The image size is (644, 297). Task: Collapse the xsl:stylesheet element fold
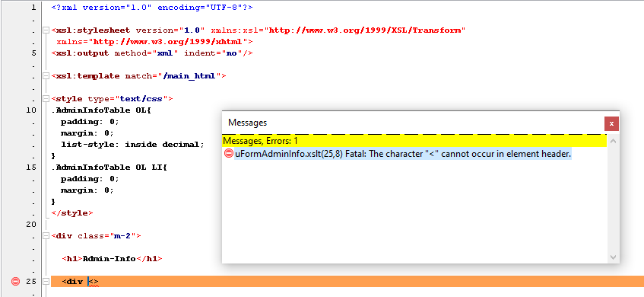pos(46,30)
